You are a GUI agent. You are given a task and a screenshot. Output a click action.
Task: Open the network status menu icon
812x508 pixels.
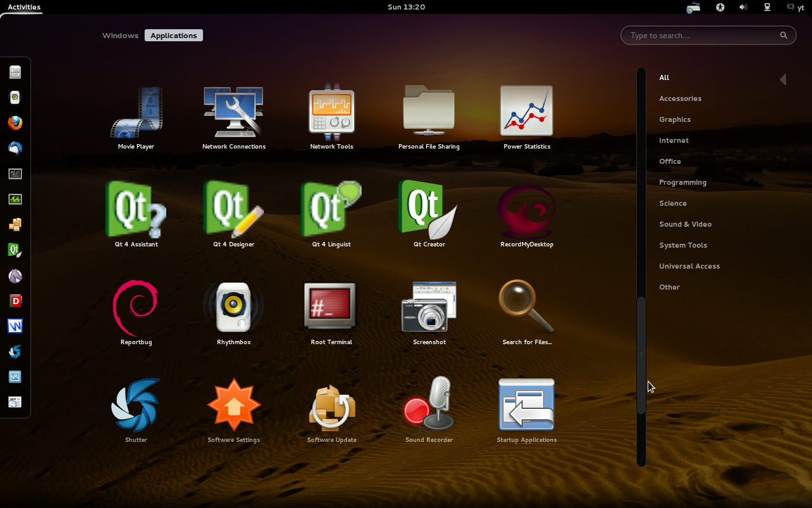[767, 7]
